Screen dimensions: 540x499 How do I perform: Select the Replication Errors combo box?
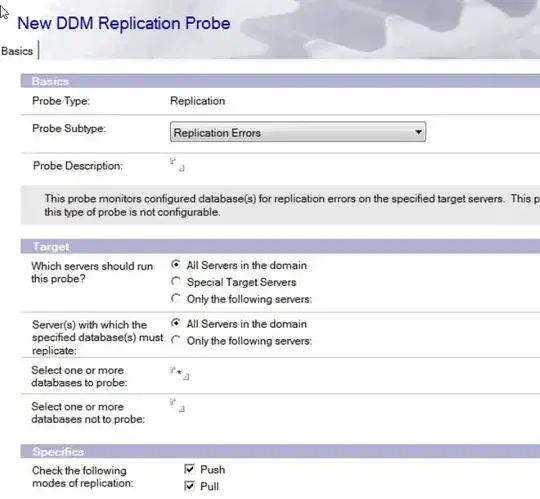click(x=298, y=132)
